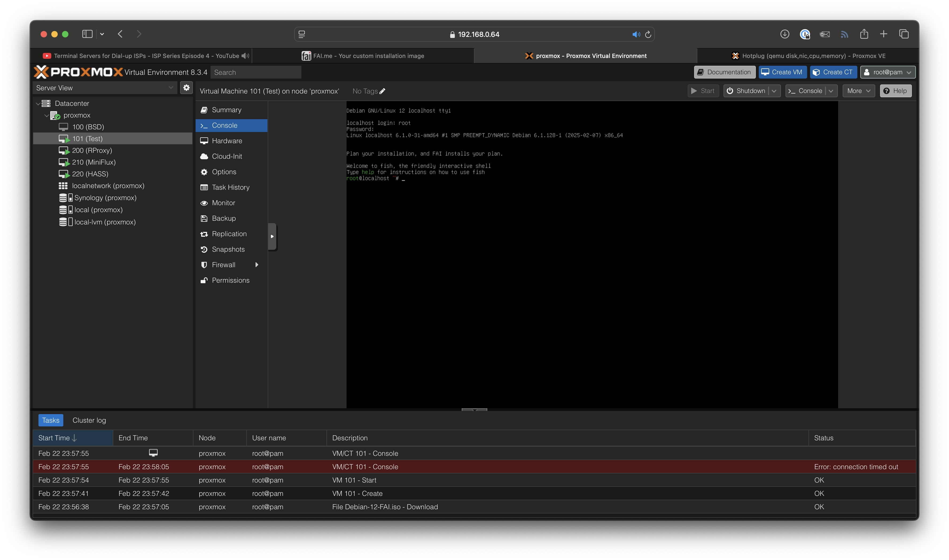The width and height of the screenshot is (949, 560).
Task: Show tab overview icon
Action: pyautogui.click(x=904, y=34)
